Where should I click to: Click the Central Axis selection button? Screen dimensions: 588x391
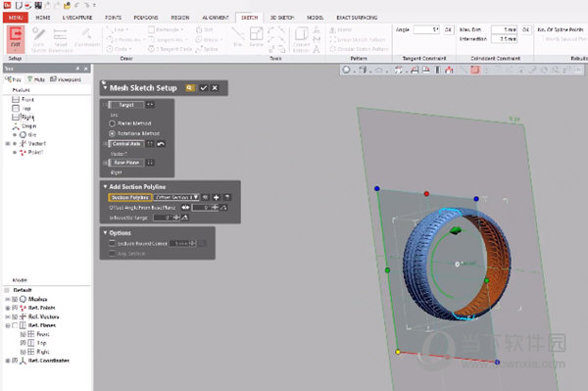click(126, 144)
